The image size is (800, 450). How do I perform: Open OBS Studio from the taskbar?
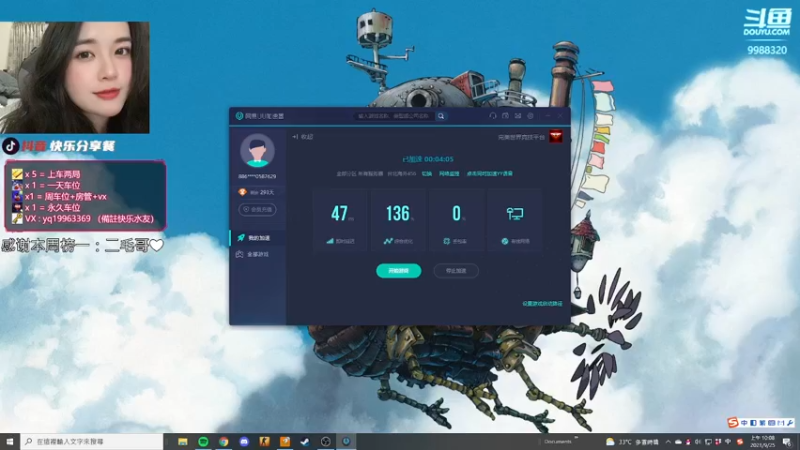click(326, 441)
